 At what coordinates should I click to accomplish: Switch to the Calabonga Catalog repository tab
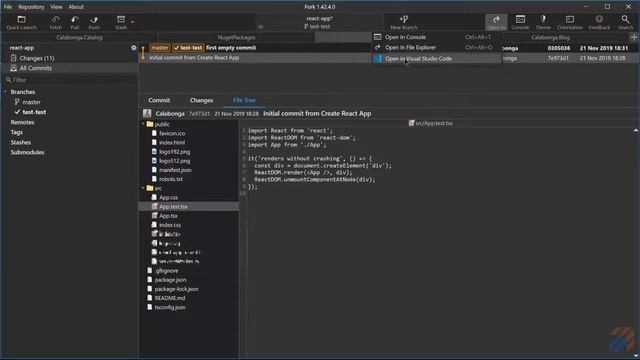(79, 38)
